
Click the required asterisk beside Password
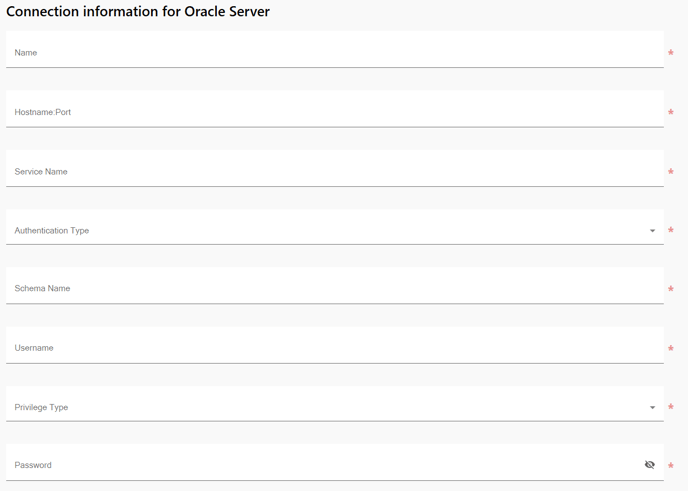[671, 466]
